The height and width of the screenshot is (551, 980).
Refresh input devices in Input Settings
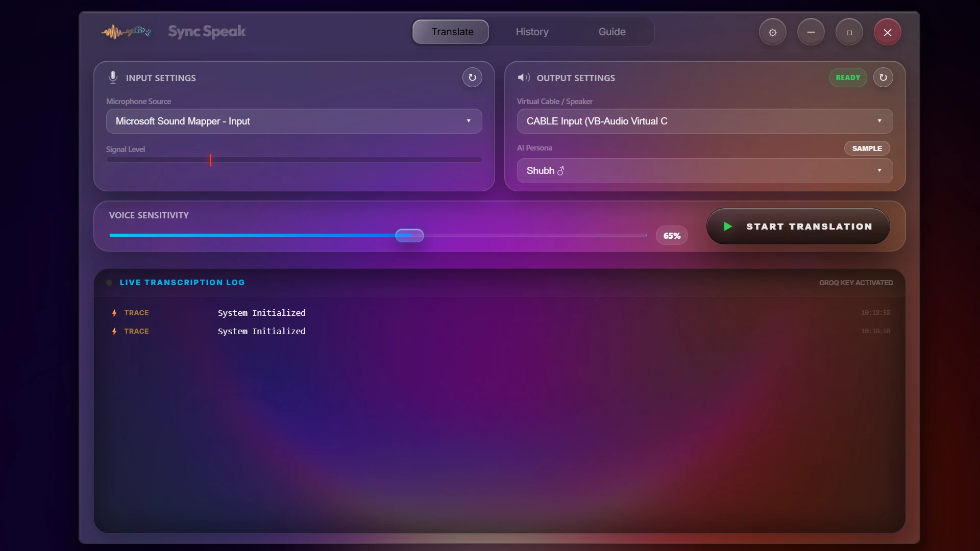[x=472, y=78]
